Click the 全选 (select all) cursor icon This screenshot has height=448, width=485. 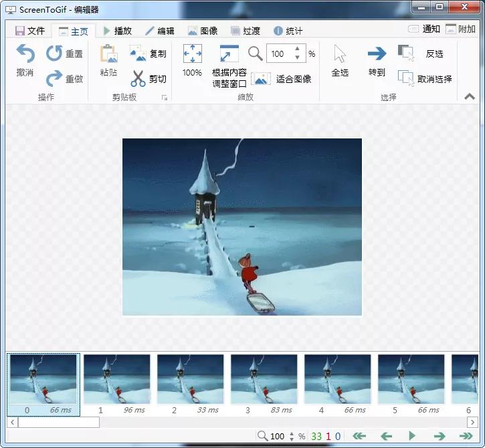coord(340,55)
